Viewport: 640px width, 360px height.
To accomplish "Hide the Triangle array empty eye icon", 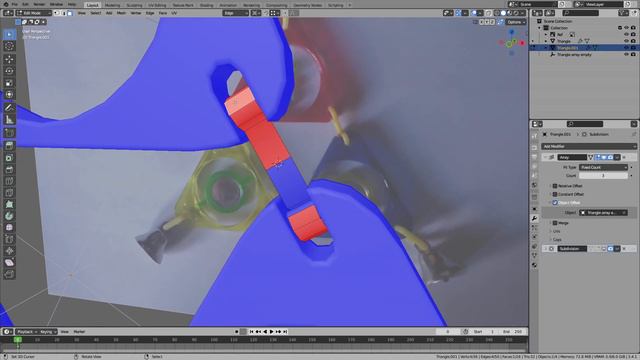I will click(x=626, y=54).
